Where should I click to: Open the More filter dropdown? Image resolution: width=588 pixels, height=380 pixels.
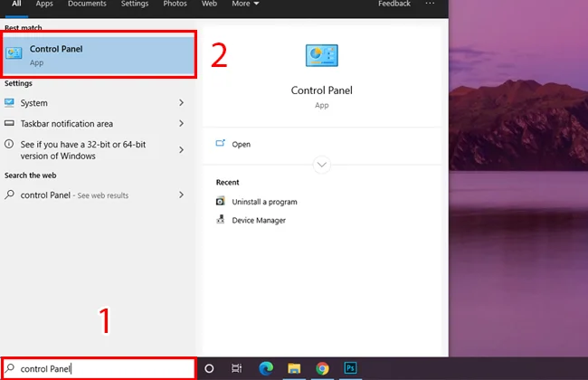[x=245, y=4]
